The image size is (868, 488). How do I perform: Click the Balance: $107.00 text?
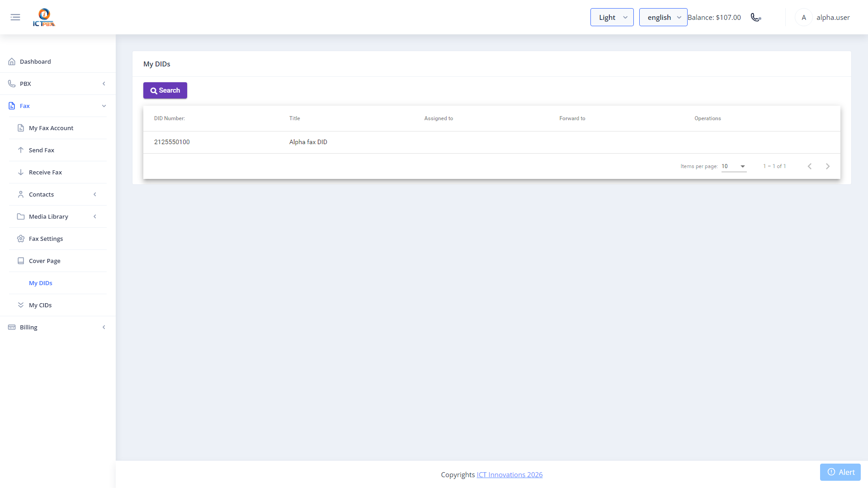click(714, 17)
